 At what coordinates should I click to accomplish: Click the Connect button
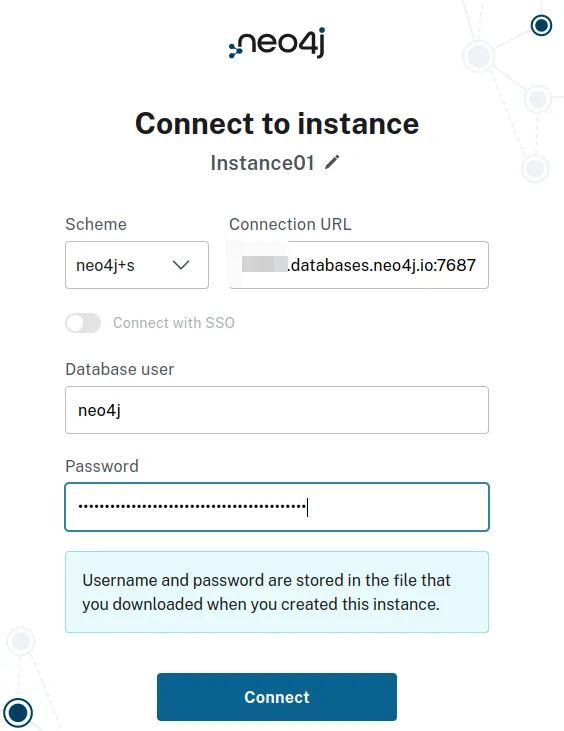277,697
